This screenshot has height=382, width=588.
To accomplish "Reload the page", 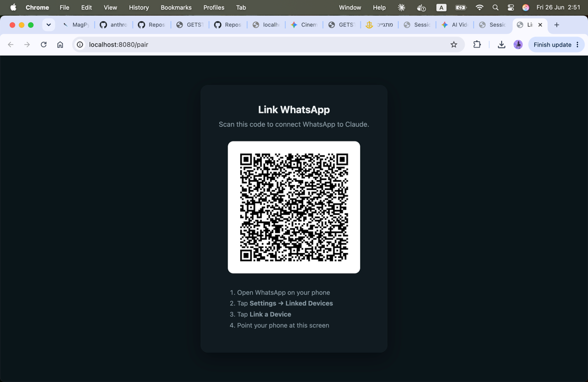I will click(44, 45).
